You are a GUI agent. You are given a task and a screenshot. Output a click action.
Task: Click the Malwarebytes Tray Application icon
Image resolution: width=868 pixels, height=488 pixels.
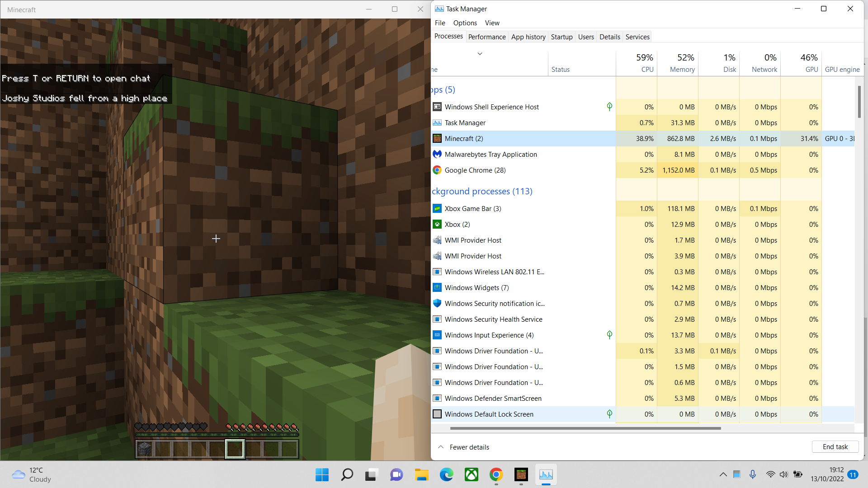tap(437, 155)
